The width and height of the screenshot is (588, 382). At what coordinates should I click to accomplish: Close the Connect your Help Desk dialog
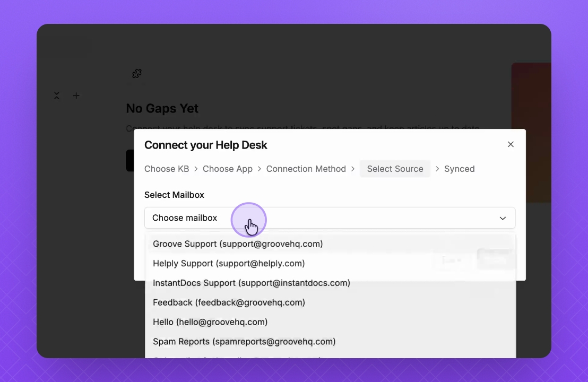click(511, 144)
